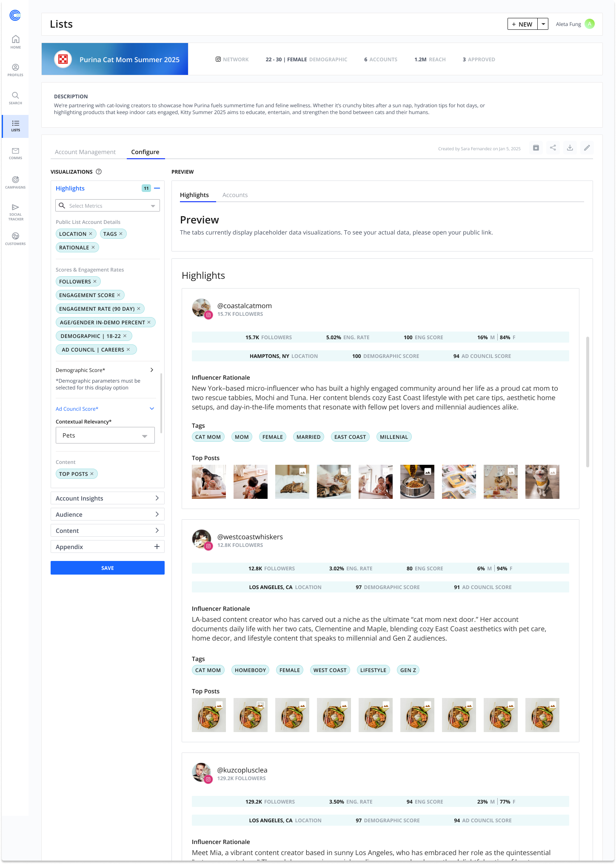The height and width of the screenshot is (864, 616).
Task: Remove the TAGS metric chip
Action: (x=121, y=234)
